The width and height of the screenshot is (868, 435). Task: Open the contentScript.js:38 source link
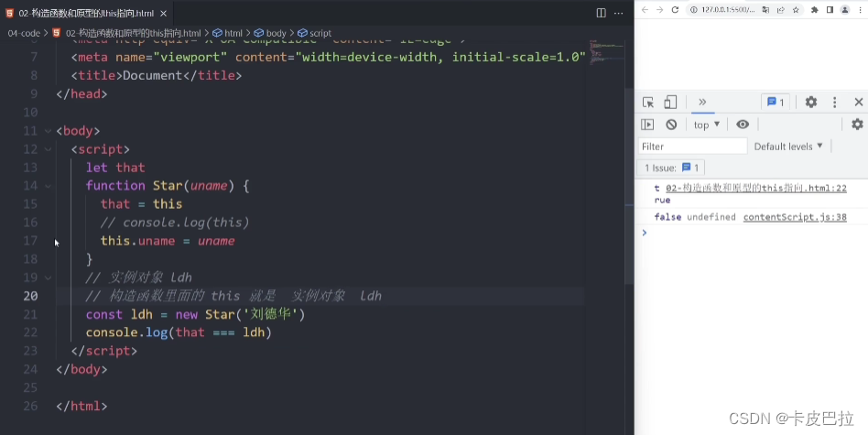click(x=795, y=217)
